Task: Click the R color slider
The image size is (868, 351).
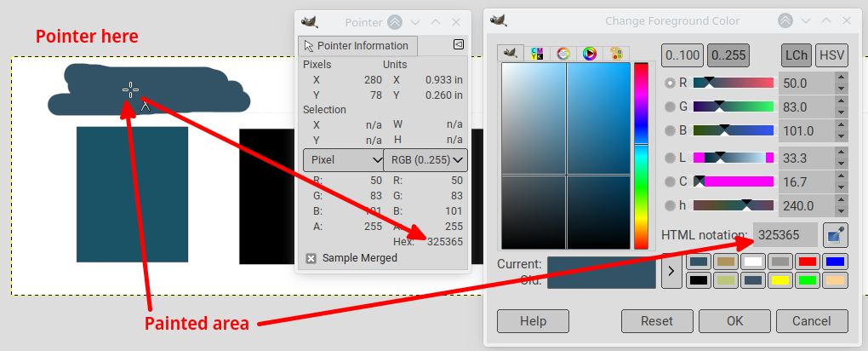Action: [x=733, y=83]
